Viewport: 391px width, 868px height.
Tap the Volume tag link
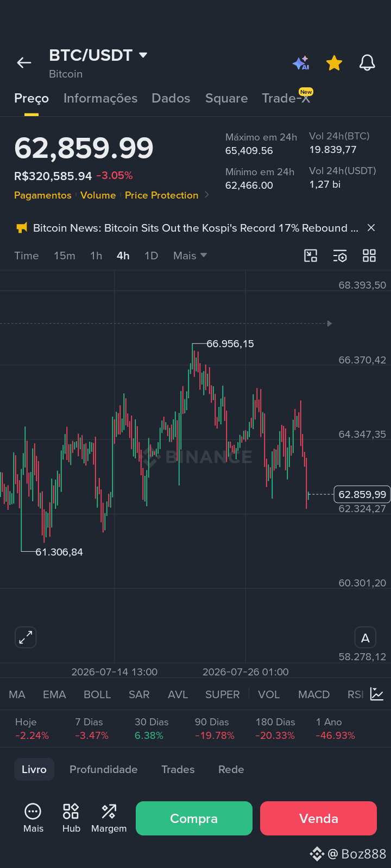click(x=98, y=195)
